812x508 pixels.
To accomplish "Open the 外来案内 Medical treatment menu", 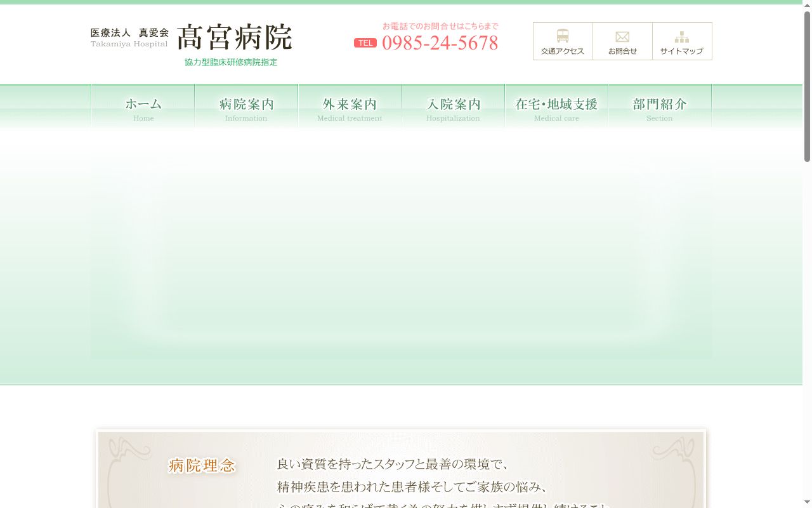I will tap(350, 107).
